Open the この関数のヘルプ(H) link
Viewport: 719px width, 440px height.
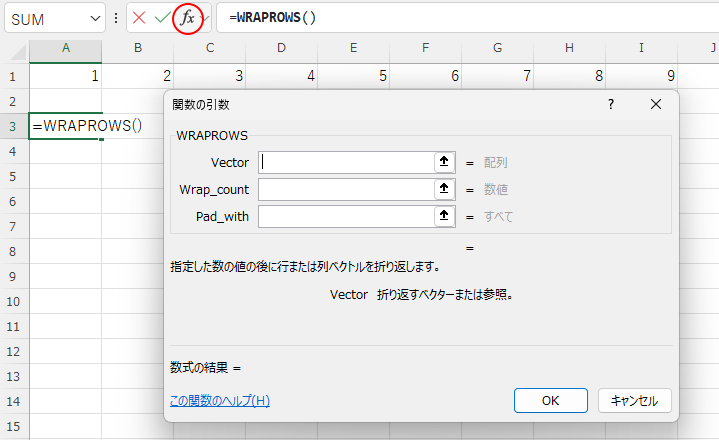(x=220, y=401)
